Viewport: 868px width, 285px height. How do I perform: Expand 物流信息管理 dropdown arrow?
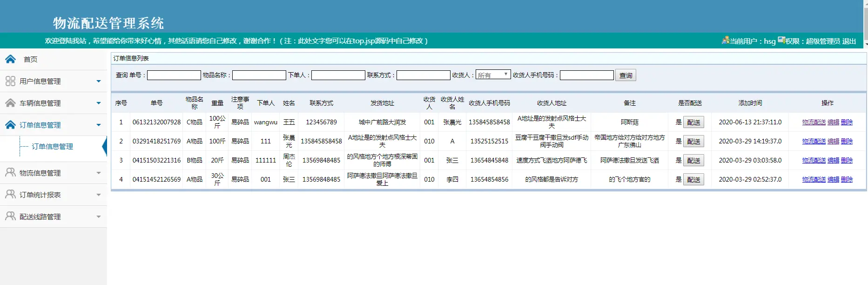click(99, 173)
